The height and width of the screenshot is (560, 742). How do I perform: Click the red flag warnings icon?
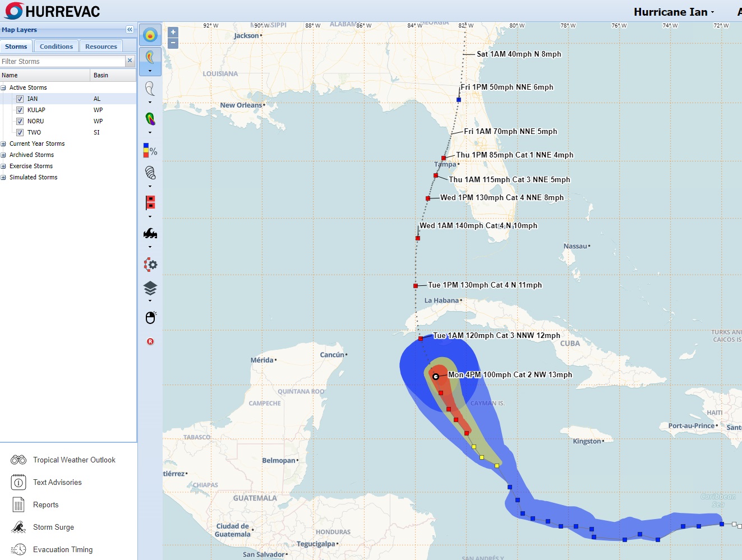pos(150,202)
